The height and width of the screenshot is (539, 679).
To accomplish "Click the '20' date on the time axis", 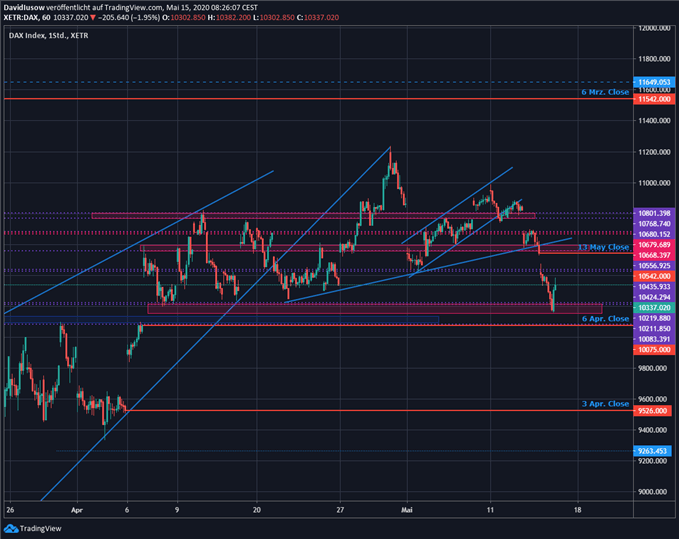I will click(257, 510).
